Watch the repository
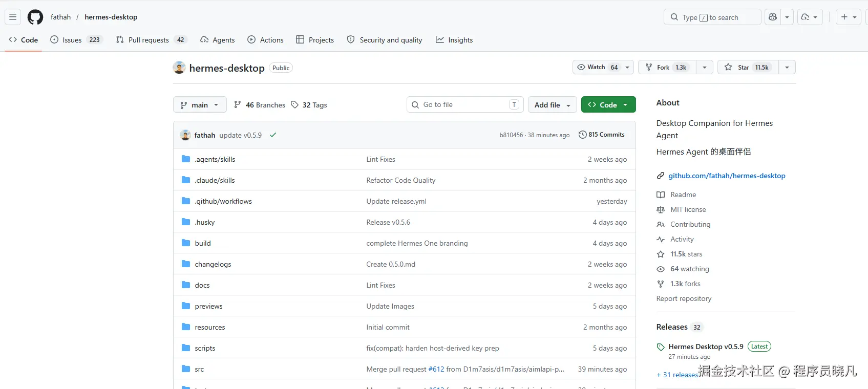 click(x=598, y=67)
